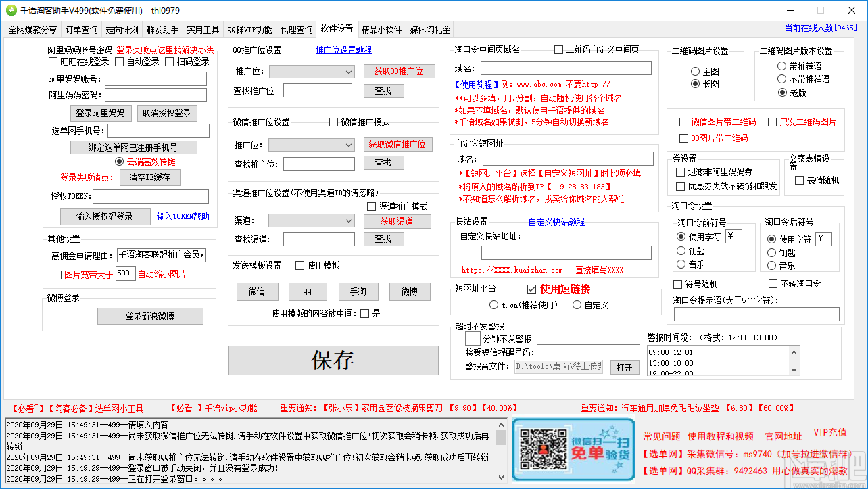Click 登录新浪微博 button
Image resolution: width=868 pixels, height=489 pixels.
(x=150, y=316)
